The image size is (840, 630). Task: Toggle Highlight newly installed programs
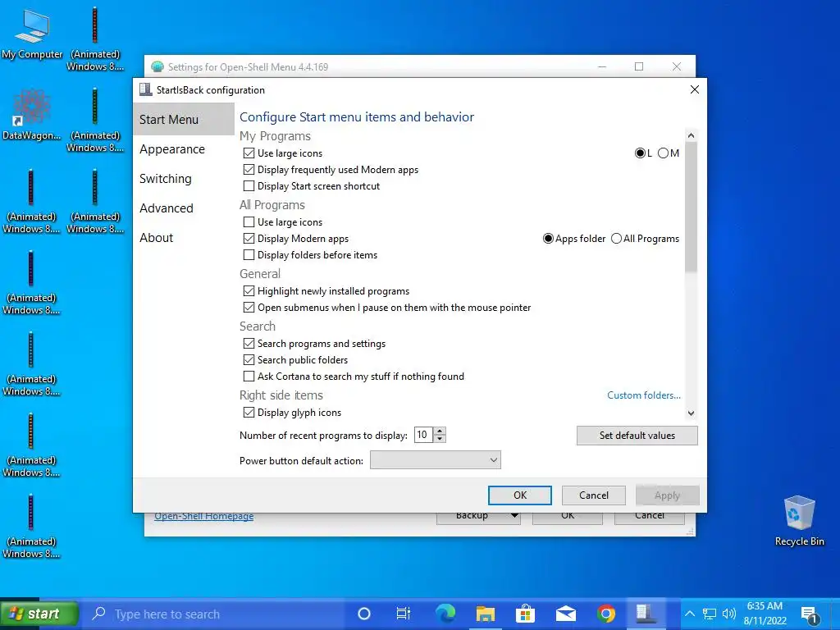coord(249,291)
